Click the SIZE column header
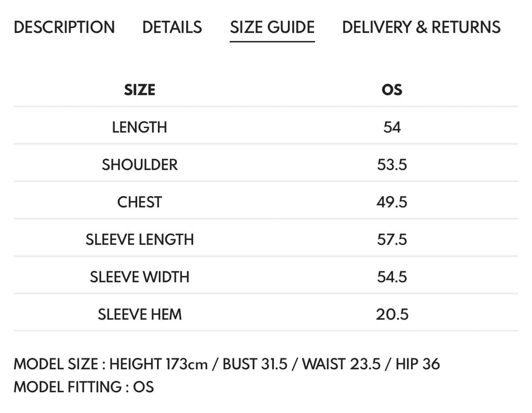 pos(140,90)
